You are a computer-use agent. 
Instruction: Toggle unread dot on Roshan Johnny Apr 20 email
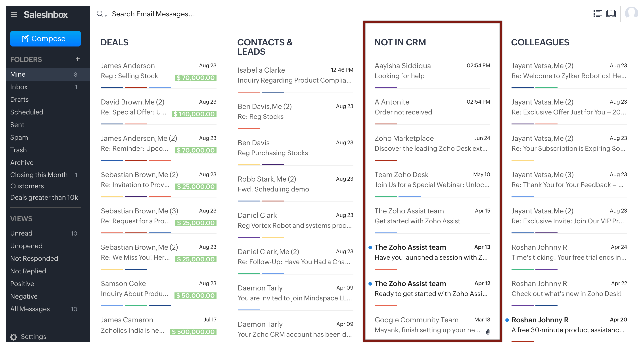click(507, 320)
